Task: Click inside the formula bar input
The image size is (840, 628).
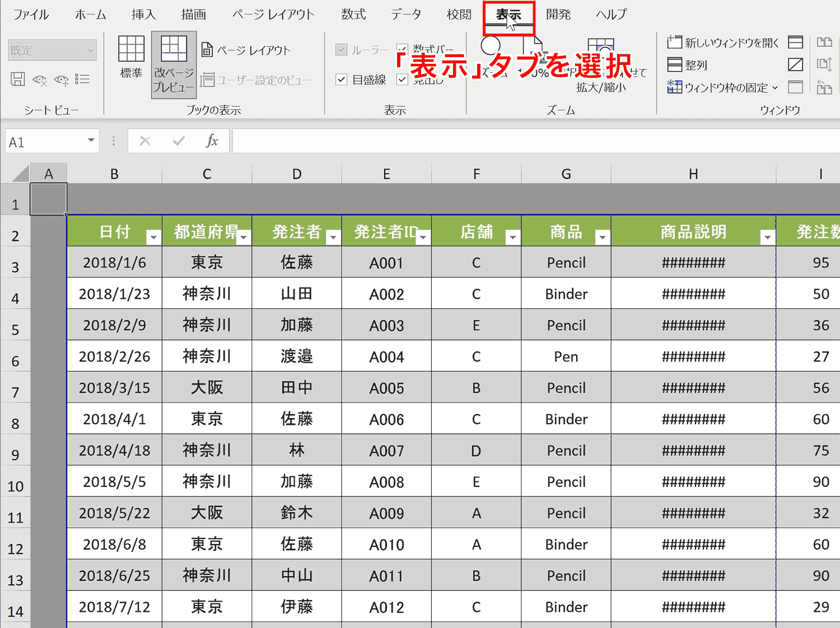Action: click(x=536, y=141)
